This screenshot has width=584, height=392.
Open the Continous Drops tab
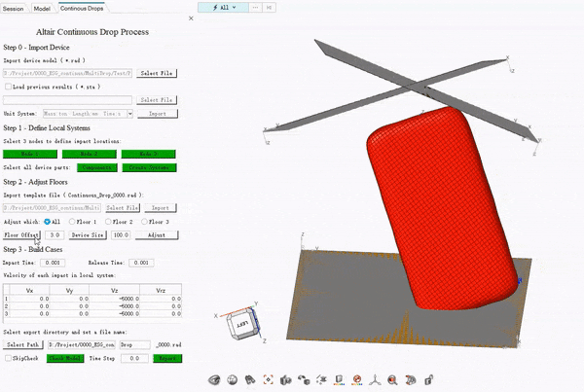(x=82, y=8)
